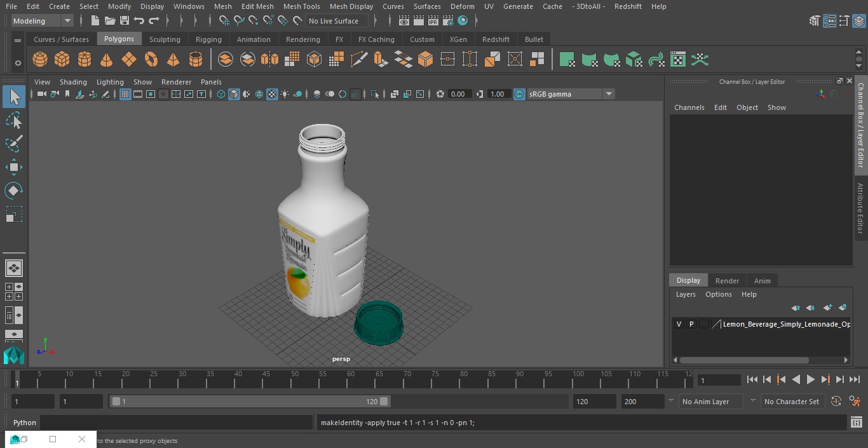Toggle layer playback P box
The width and height of the screenshot is (868, 448).
691,324
